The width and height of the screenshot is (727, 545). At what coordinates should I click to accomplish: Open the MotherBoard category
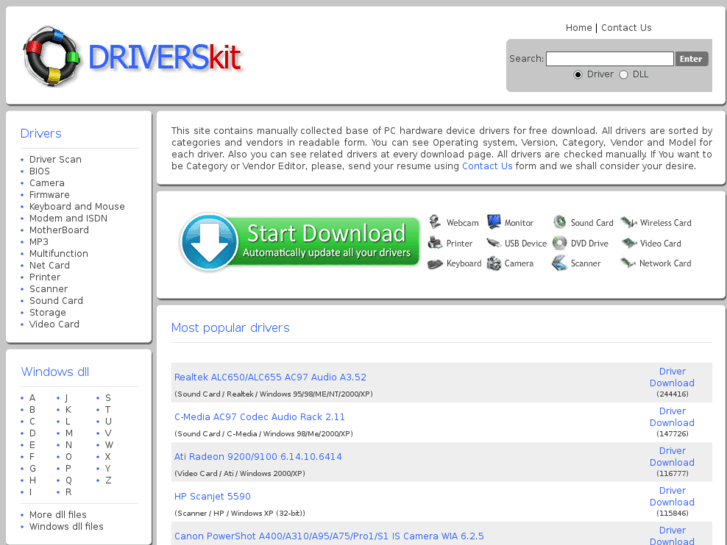(x=59, y=230)
